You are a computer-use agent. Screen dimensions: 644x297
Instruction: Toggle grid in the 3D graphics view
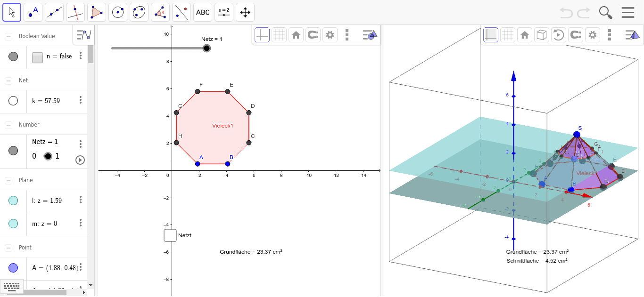(508, 35)
